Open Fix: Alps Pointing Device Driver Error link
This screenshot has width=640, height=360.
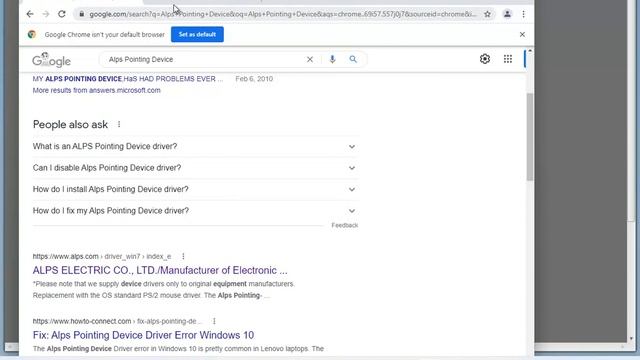(143, 335)
